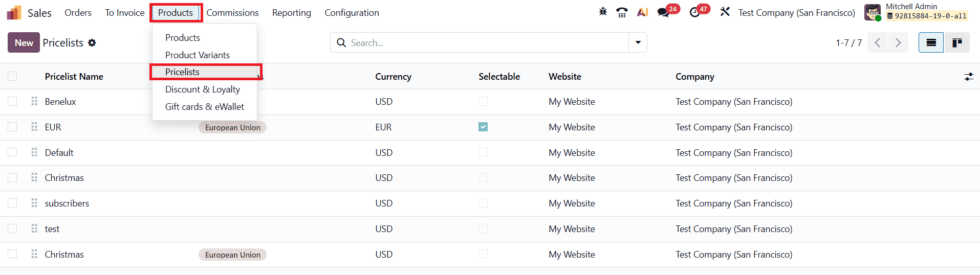Screen dimensions: 980x275
Task: Go to previous page arrow
Action: (878, 42)
